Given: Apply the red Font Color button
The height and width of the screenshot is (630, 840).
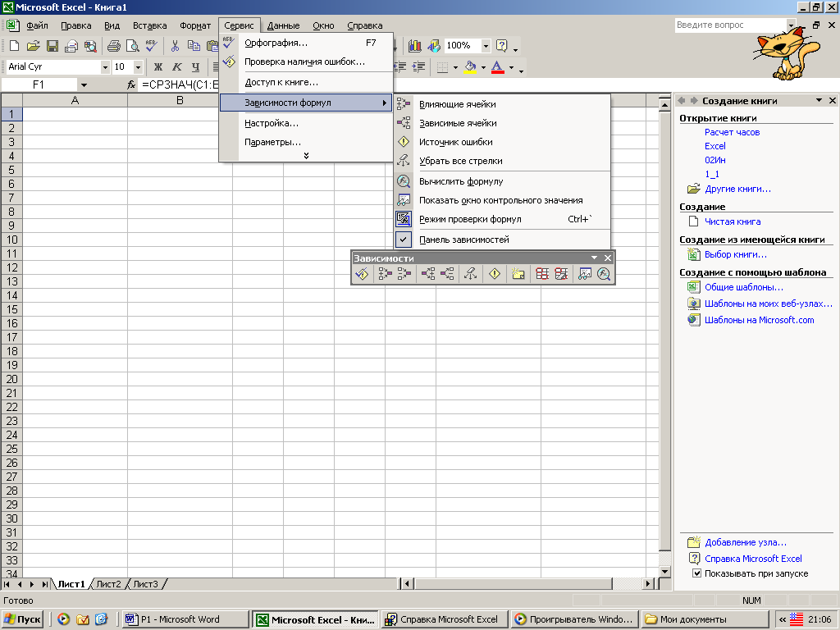Looking at the screenshot, I should pyautogui.click(x=498, y=67).
